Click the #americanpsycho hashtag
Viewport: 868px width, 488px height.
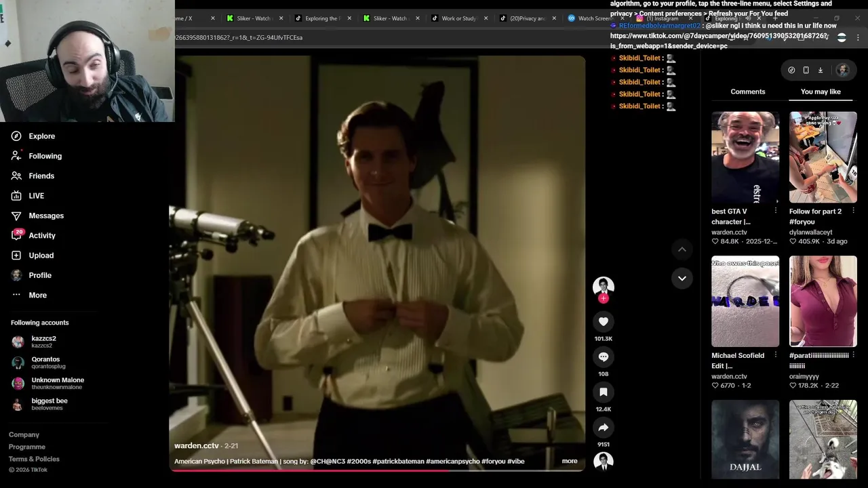click(452, 462)
